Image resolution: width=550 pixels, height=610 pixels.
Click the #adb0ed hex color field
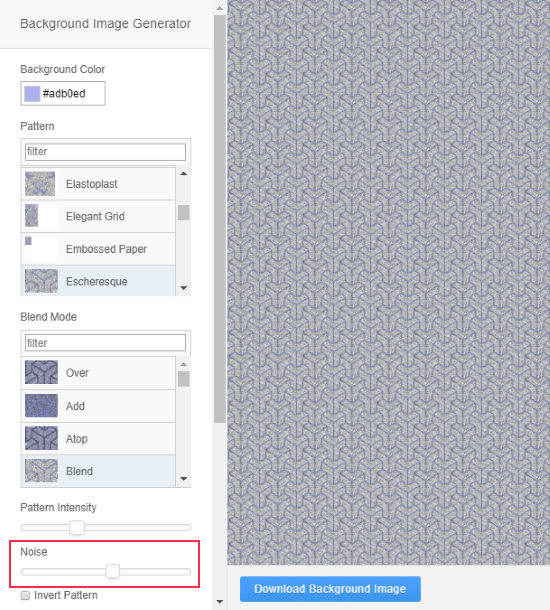click(x=72, y=94)
